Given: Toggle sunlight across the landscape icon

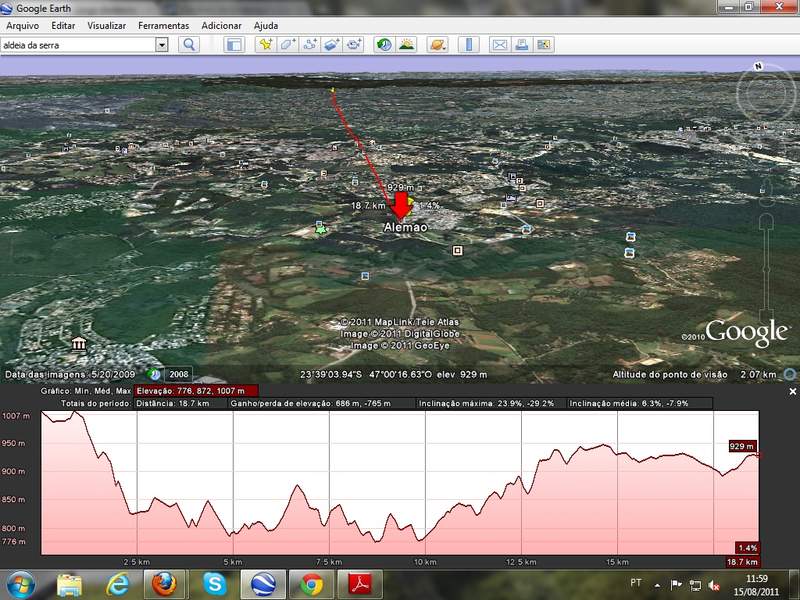Looking at the screenshot, I should click(407, 44).
